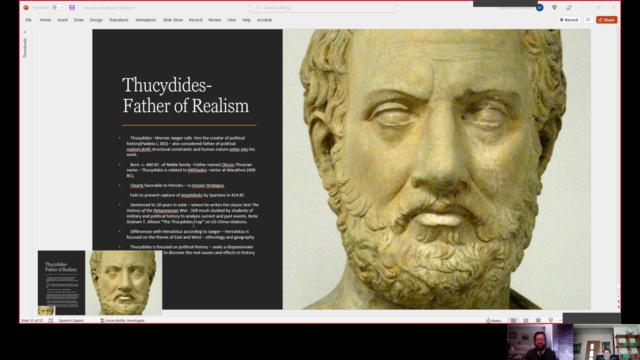The image size is (640, 360).
Task: Click the slide number indicator in status bar
Action: click(32, 320)
